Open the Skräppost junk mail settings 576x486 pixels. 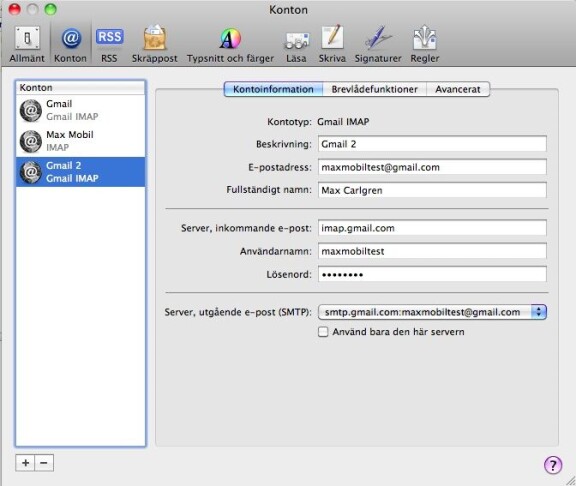click(154, 44)
